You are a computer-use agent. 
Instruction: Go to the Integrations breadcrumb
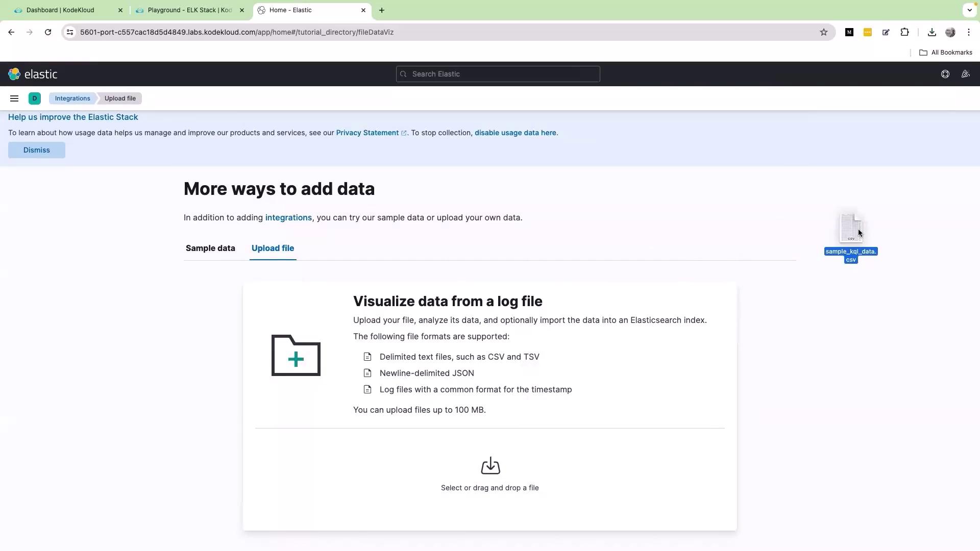click(72, 98)
